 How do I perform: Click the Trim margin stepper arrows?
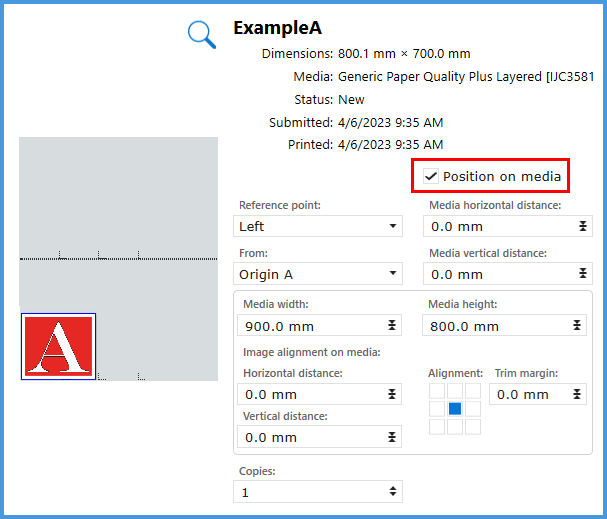[x=577, y=394]
